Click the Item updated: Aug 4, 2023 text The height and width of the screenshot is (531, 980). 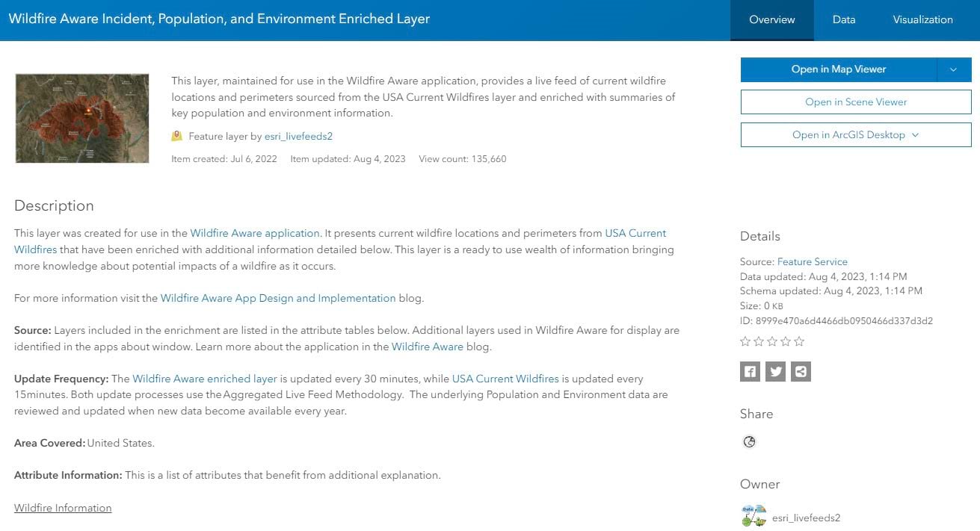348,159
